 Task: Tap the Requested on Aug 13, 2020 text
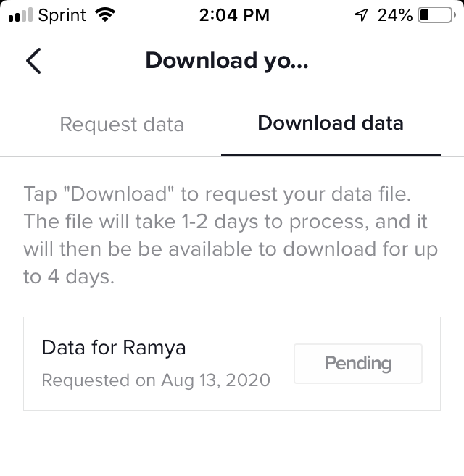156,380
